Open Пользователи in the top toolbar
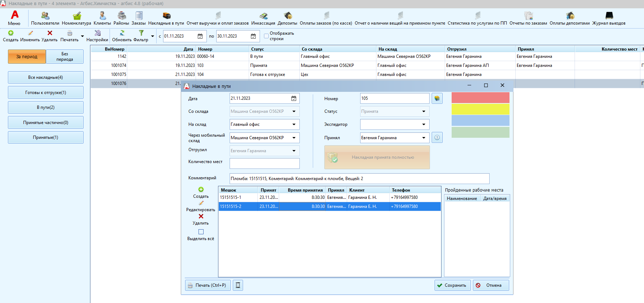 tap(45, 18)
